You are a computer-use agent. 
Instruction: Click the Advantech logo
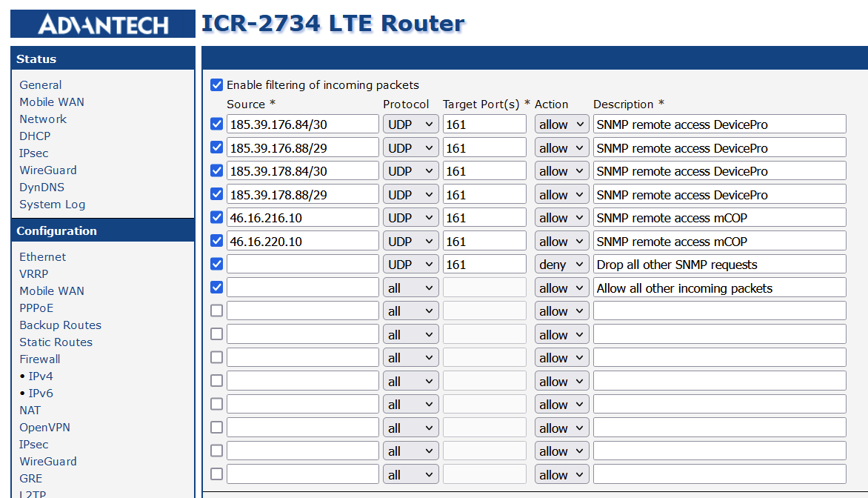click(x=103, y=24)
